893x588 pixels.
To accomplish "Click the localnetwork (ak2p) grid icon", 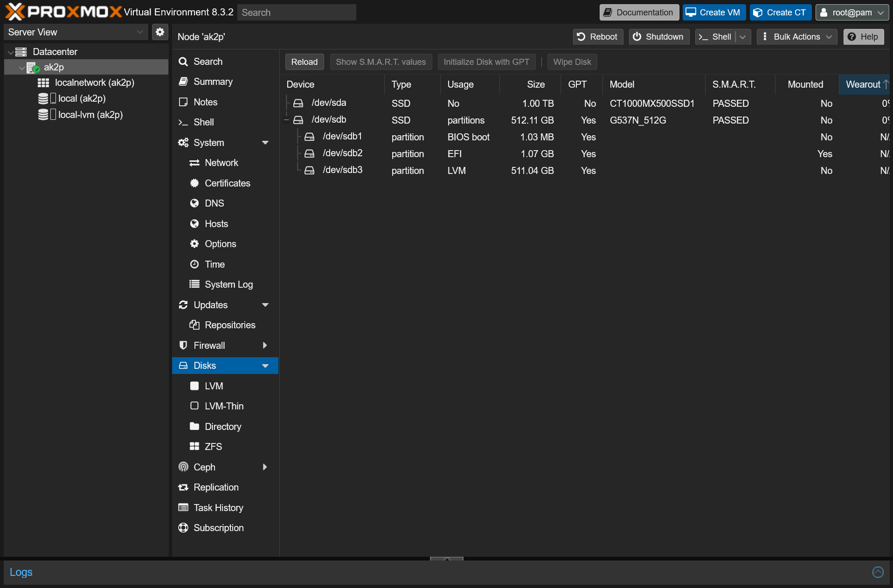I will pyautogui.click(x=43, y=83).
